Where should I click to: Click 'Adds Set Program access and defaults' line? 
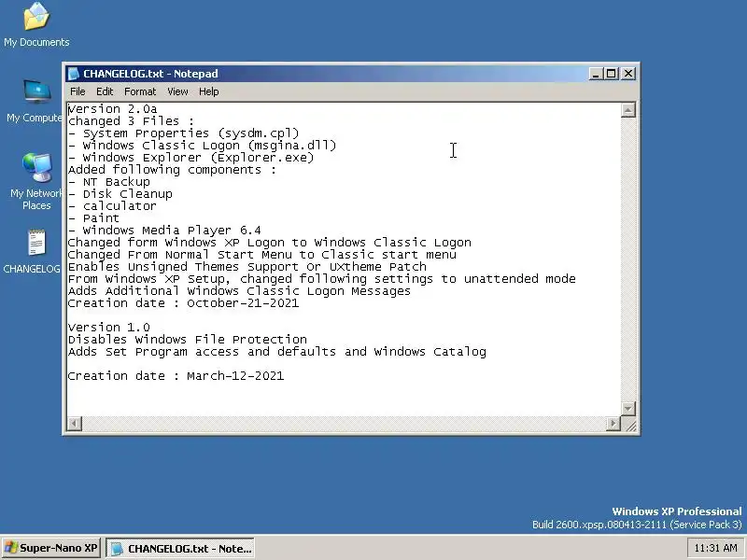[x=276, y=352]
